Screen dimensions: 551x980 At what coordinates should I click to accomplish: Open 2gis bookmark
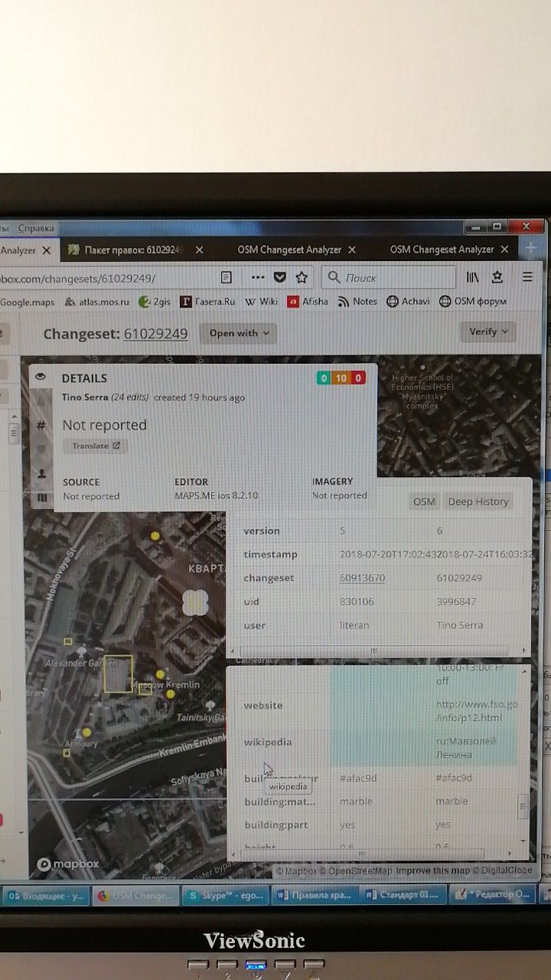click(155, 302)
